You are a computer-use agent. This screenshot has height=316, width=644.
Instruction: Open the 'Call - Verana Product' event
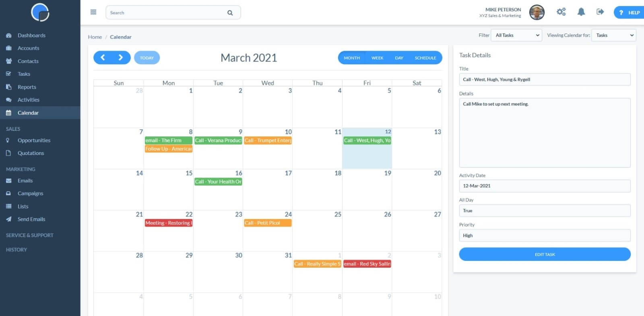[x=218, y=140]
